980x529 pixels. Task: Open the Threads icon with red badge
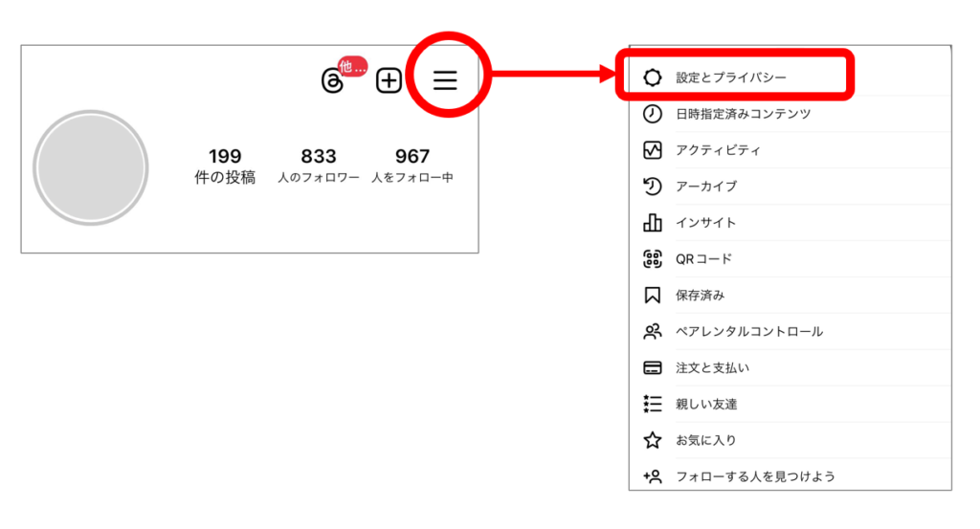point(333,80)
